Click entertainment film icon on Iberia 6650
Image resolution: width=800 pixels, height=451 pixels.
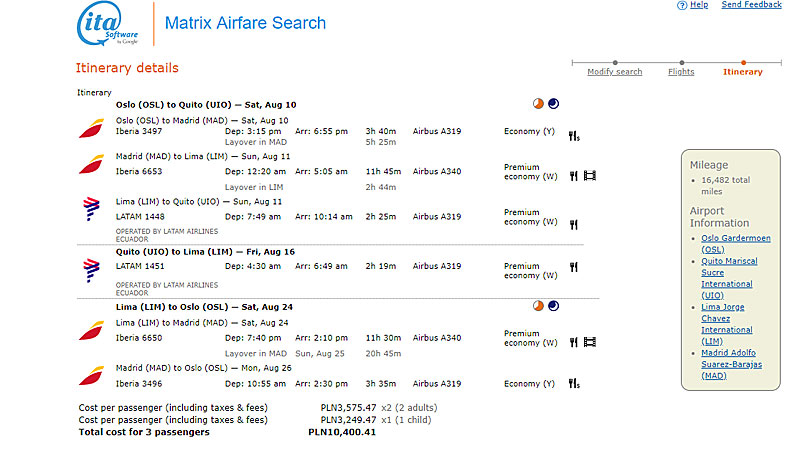point(590,342)
